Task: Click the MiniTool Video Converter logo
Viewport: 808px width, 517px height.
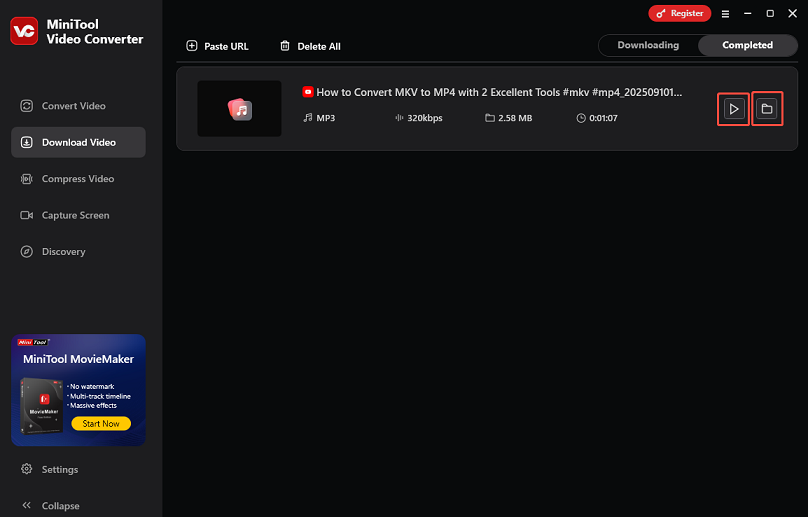Action: [x=24, y=31]
